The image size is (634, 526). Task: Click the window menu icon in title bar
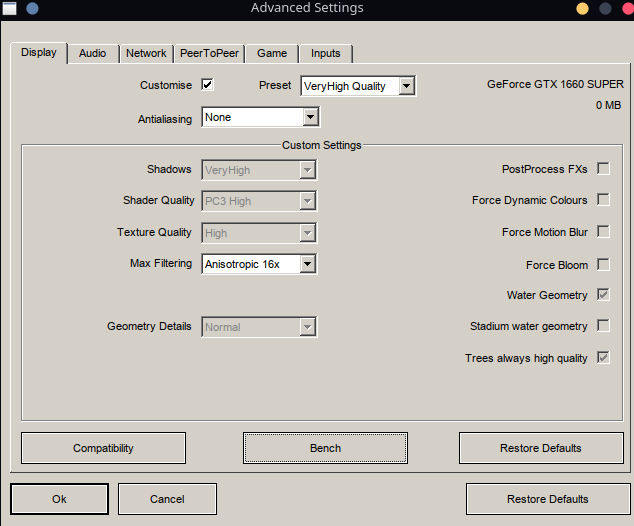click(10, 8)
